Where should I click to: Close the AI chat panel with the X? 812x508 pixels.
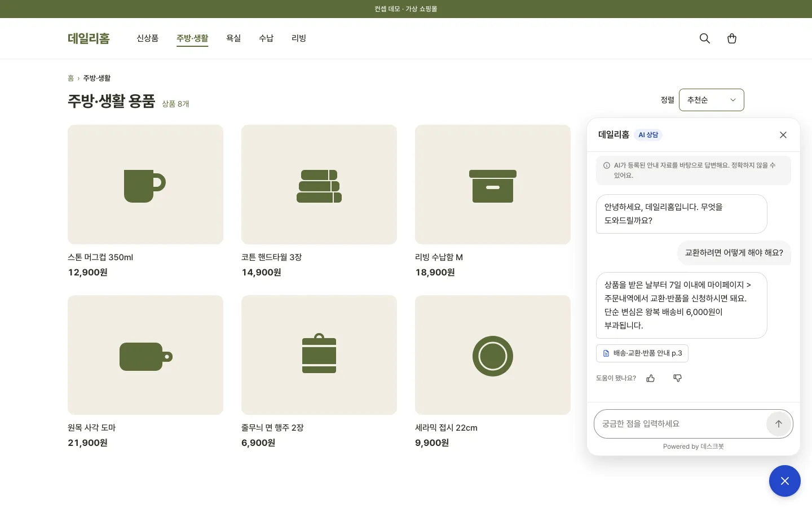pyautogui.click(x=783, y=135)
